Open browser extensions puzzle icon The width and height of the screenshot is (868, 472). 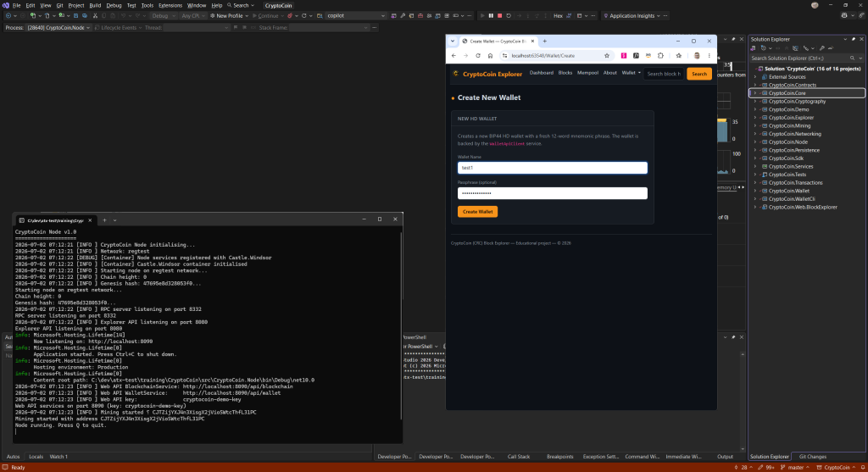click(x=660, y=55)
